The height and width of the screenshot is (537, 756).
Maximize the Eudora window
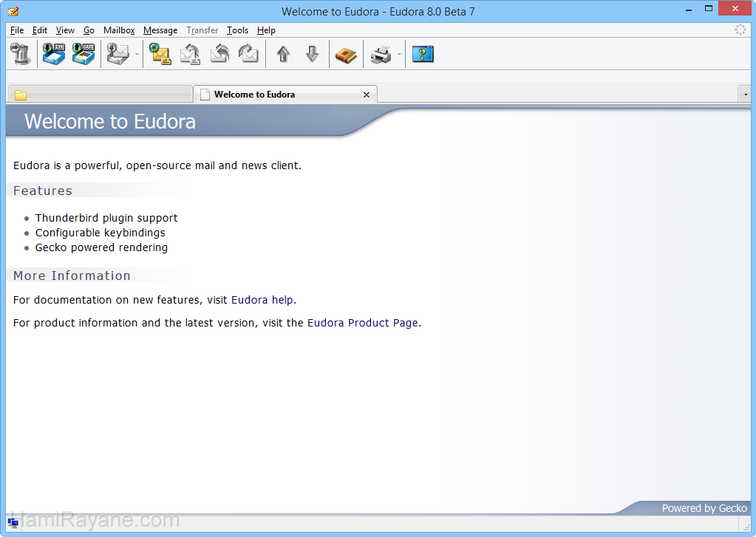pyautogui.click(x=708, y=9)
